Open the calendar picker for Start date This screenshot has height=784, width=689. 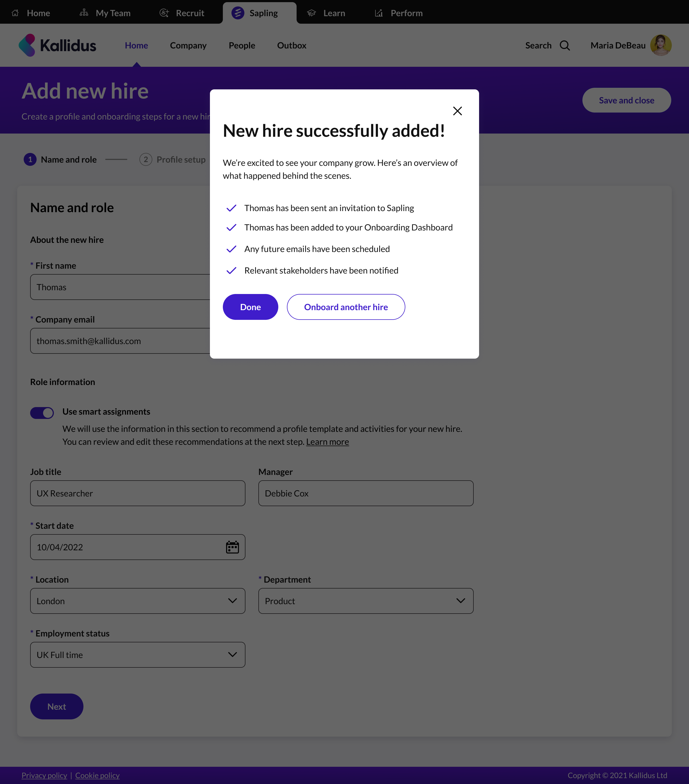[232, 547]
